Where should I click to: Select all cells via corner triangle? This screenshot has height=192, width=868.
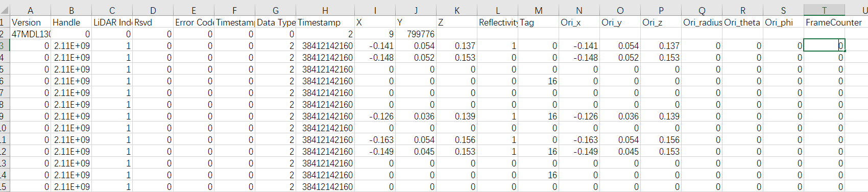click(5, 10)
